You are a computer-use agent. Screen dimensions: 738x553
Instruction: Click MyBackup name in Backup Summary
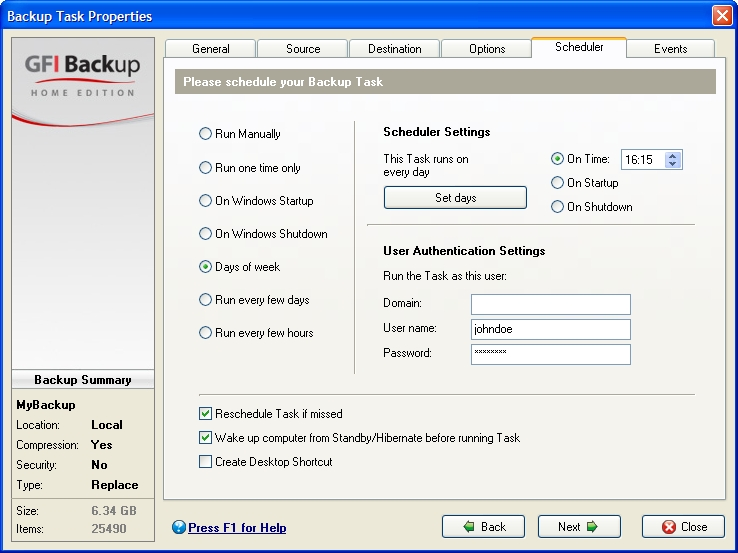point(46,405)
